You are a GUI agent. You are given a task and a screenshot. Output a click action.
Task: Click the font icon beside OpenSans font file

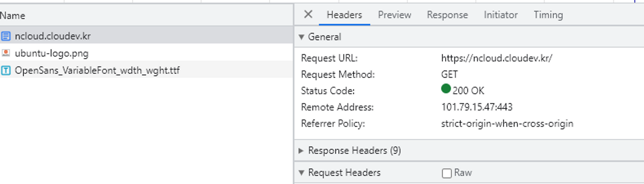pos(6,70)
